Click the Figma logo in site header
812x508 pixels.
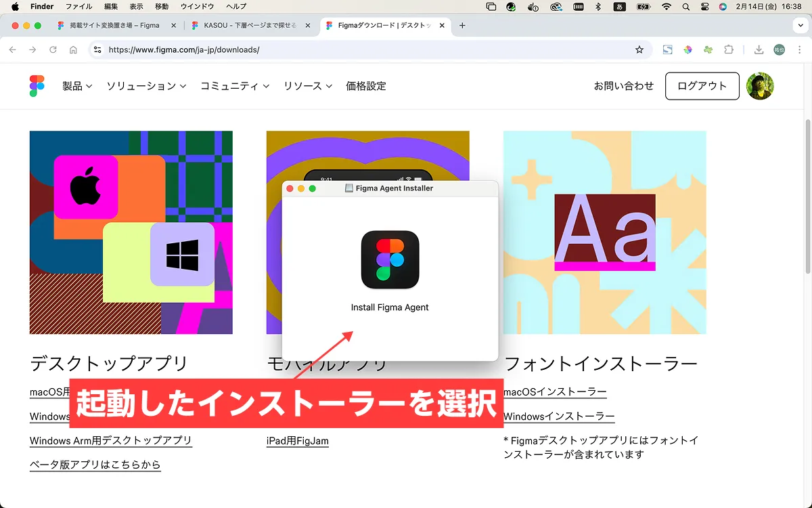pos(37,86)
